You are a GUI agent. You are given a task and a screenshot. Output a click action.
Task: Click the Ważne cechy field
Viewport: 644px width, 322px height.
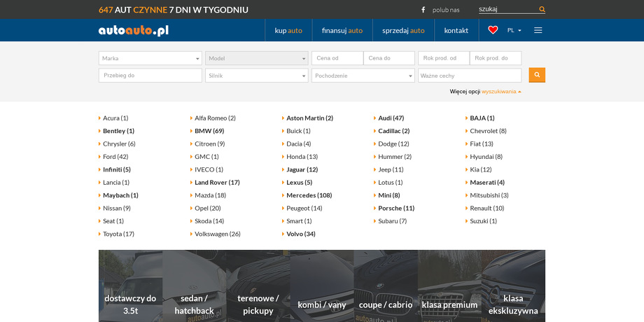pyautogui.click(x=470, y=76)
